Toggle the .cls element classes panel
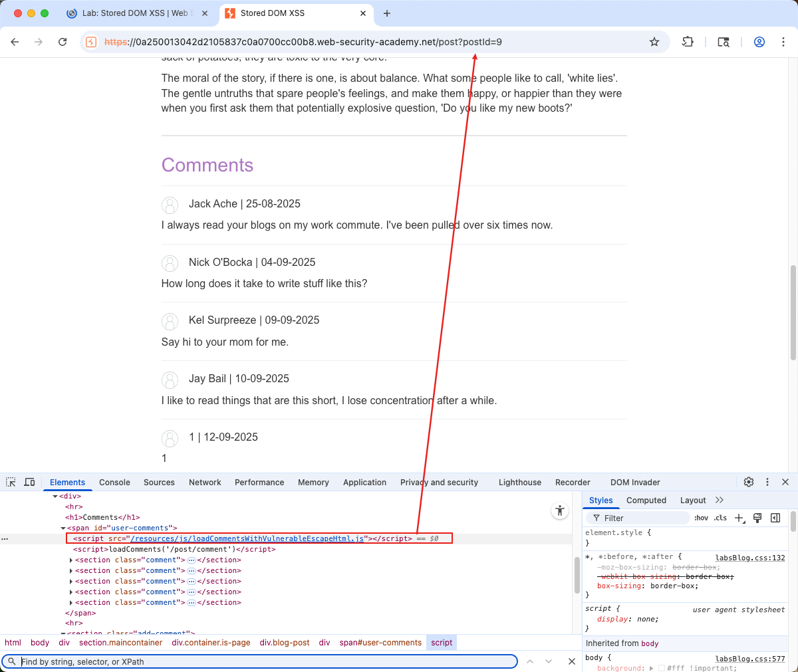The height and width of the screenshot is (672, 798). (x=720, y=518)
